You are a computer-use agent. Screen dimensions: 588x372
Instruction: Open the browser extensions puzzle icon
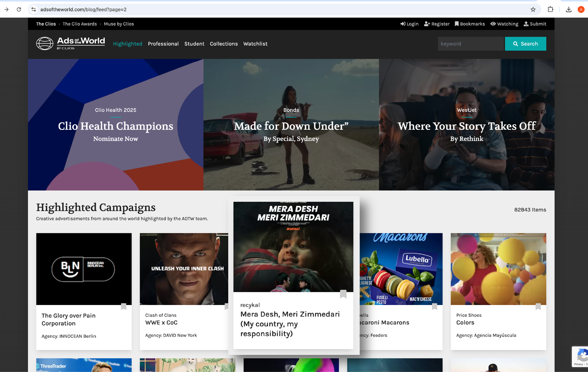(550, 10)
